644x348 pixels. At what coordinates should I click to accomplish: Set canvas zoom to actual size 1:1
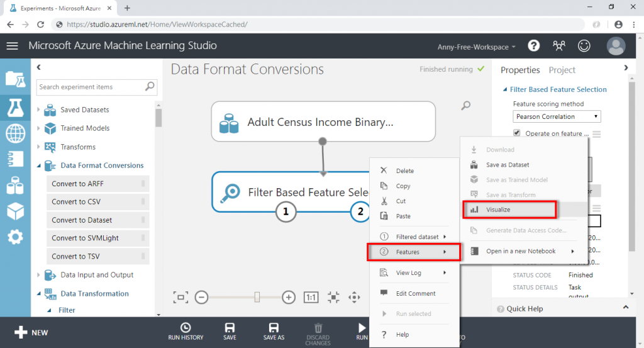coord(311,297)
